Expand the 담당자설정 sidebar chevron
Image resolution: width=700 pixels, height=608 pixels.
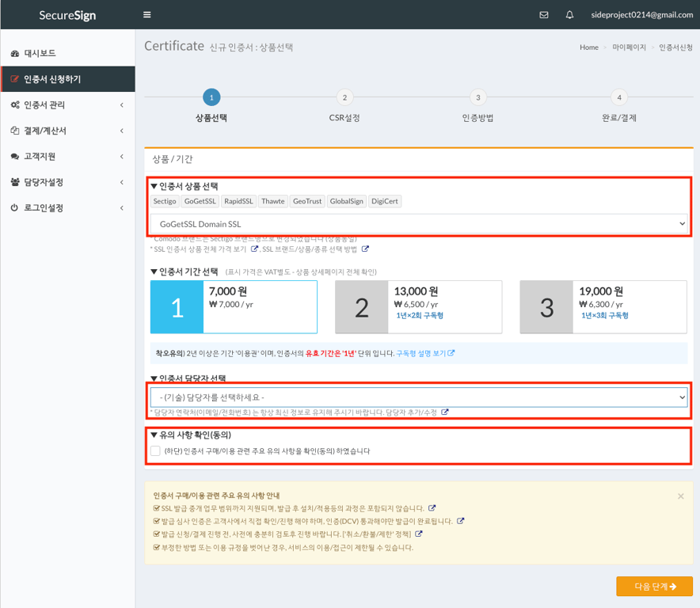click(122, 182)
